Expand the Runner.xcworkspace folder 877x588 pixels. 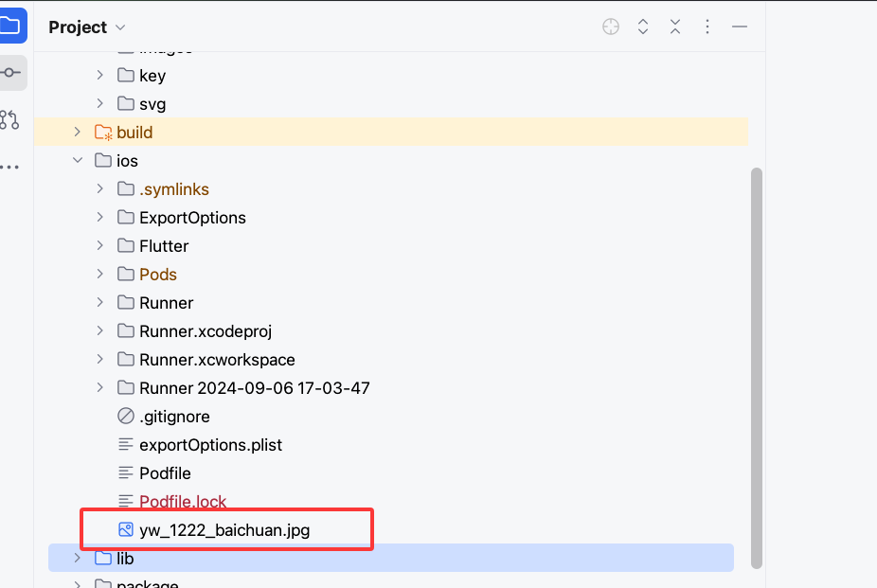100,360
